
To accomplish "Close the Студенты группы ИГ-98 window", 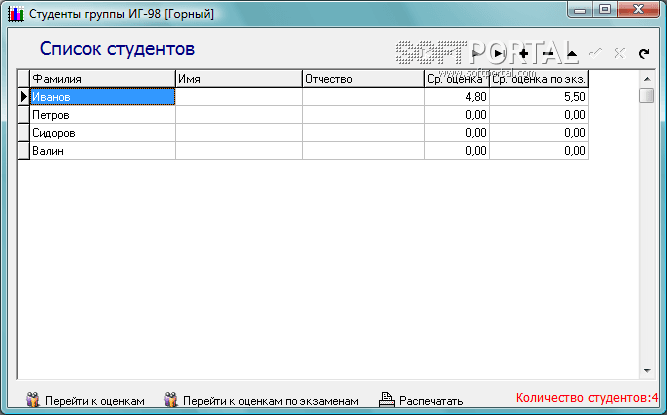I will (638, 10).
